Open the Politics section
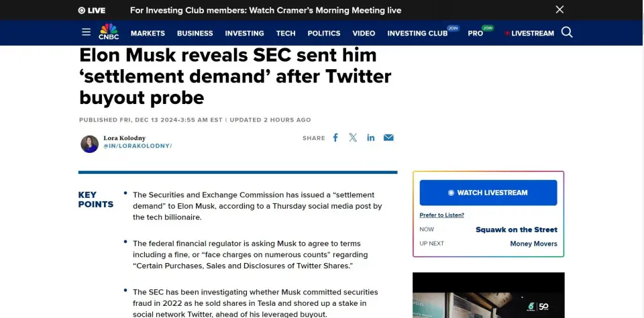Screen dimensions: 644x318 pyautogui.click(x=324, y=33)
